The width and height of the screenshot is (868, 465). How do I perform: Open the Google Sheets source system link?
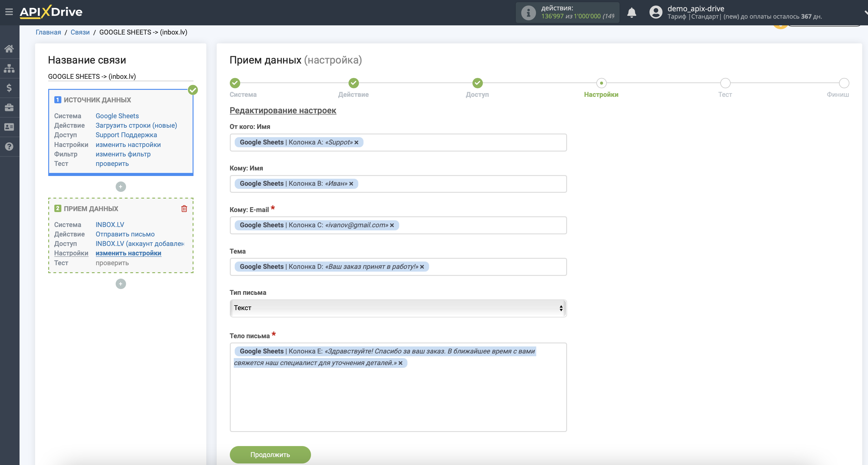117,116
